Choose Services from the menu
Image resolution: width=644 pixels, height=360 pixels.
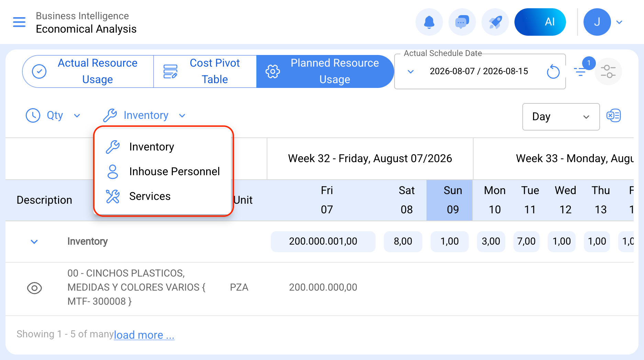coord(163,196)
